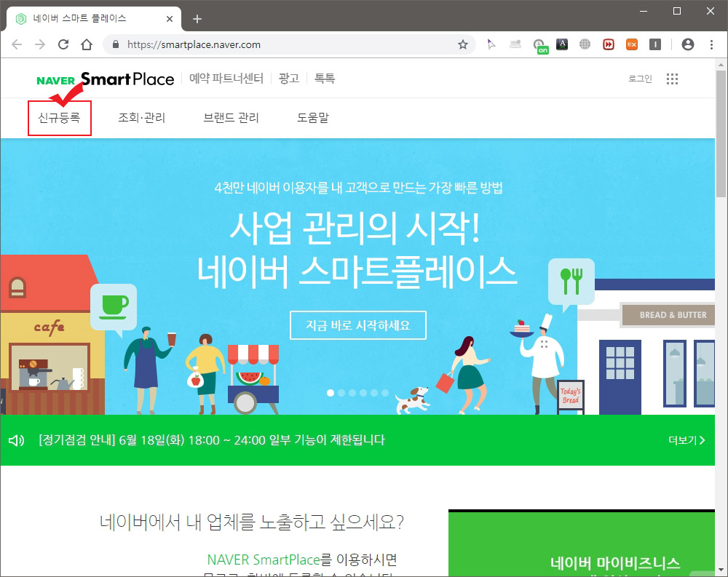Open the grey folder extension icon
This screenshot has width=728, height=577.
point(515,44)
